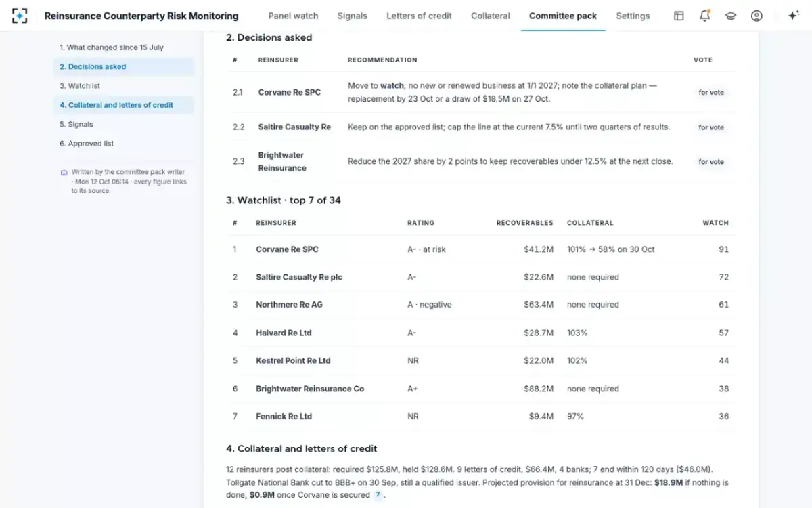The height and width of the screenshot is (508, 812).
Task: Click the $18.9M projected provision figure
Action: (669, 483)
